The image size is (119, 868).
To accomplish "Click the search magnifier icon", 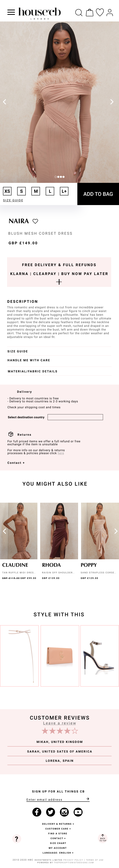I will [x=79, y=13].
